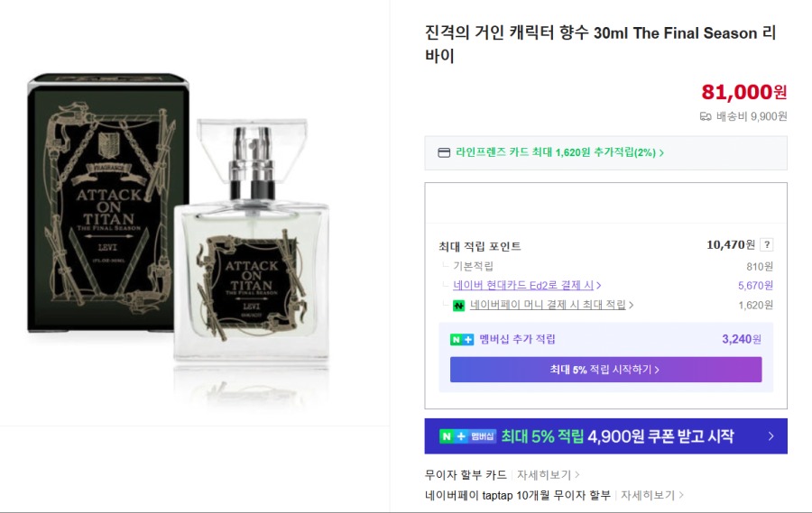Viewport: 812px width, 513px height.
Task: Expand 네이버 현대카드 Ed2 chevron arrow
Action: point(599,285)
